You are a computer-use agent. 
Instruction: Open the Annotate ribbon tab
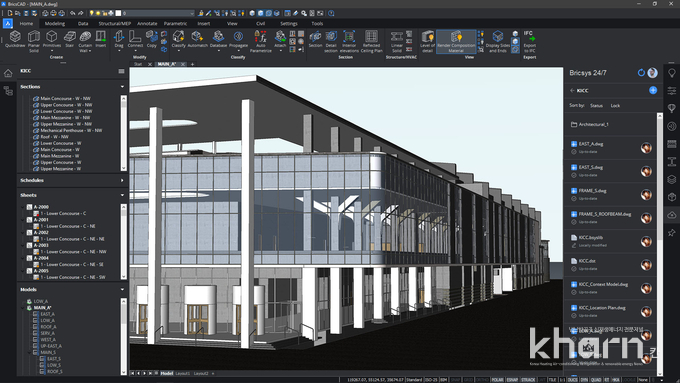tap(147, 23)
